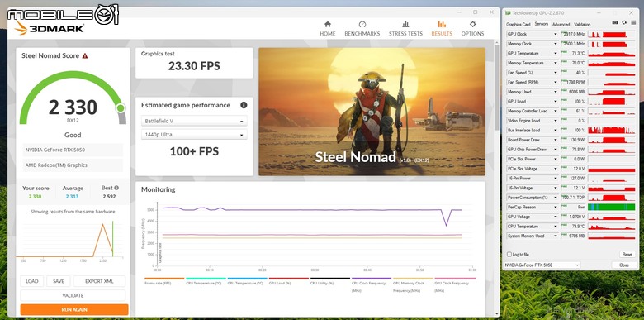The image size is (644, 320).
Task: Open the GPU Load sensor dropdown arrow
Action: [x=556, y=101]
